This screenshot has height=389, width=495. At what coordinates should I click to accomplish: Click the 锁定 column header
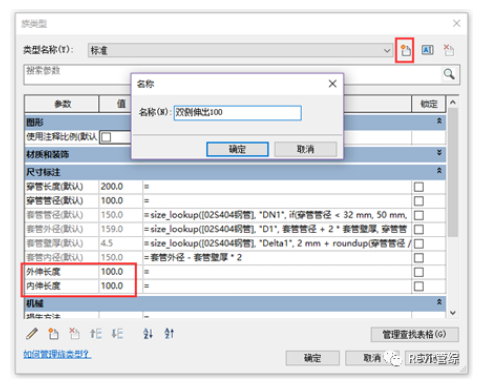(x=429, y=104)
